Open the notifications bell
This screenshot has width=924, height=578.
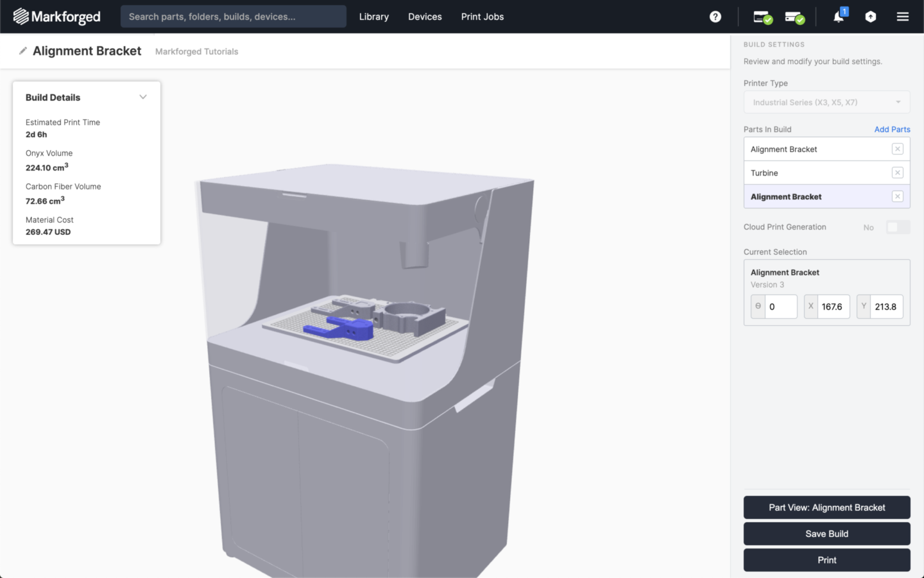click(838, 17)
